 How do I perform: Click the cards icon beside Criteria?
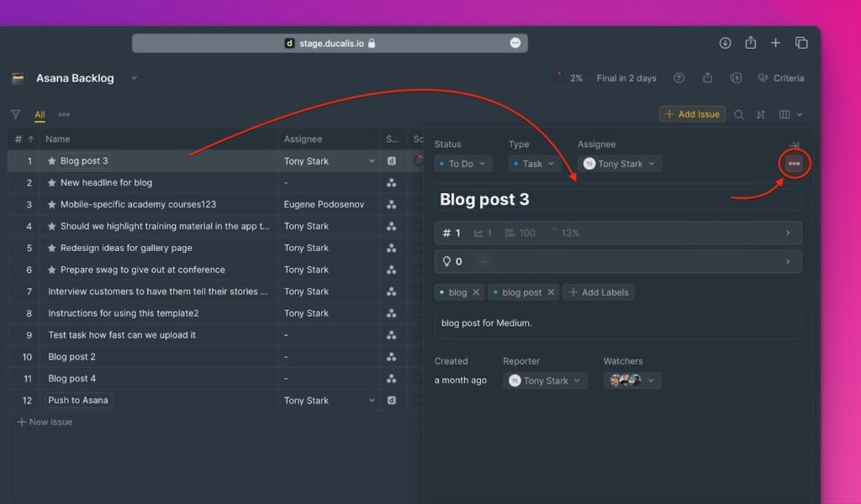736,78
